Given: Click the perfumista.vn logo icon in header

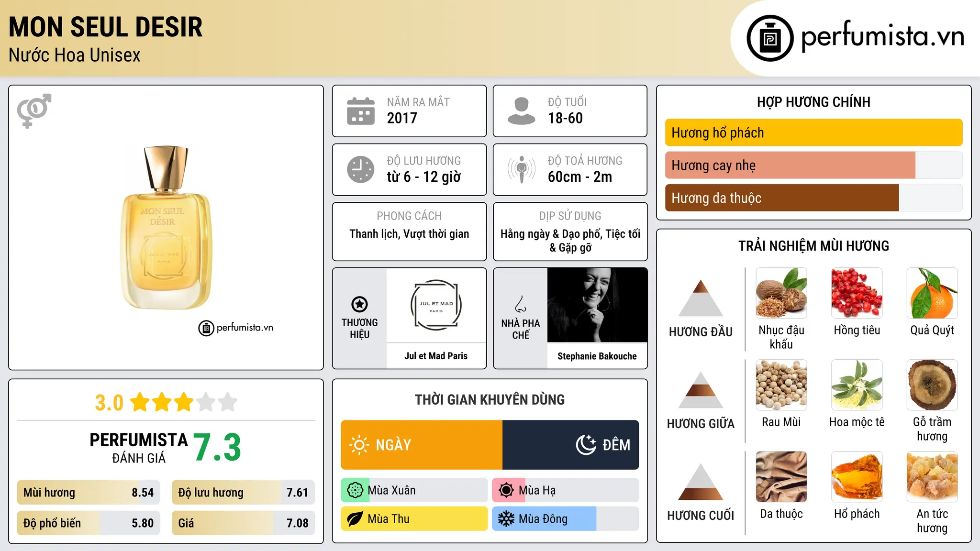Looking at the screenshot, I should click(x=770, y=38).
